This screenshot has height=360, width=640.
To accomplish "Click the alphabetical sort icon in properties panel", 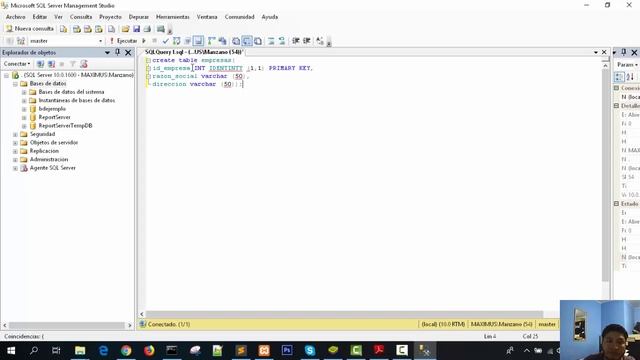I will [630, 77].
